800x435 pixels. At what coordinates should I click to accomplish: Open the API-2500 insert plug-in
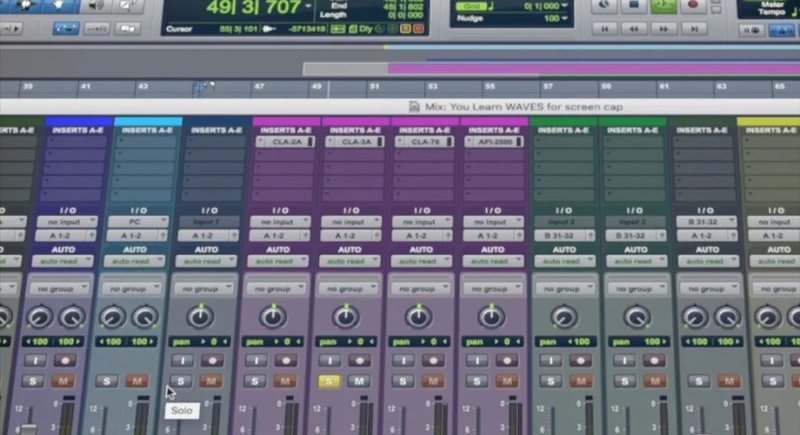493,142
